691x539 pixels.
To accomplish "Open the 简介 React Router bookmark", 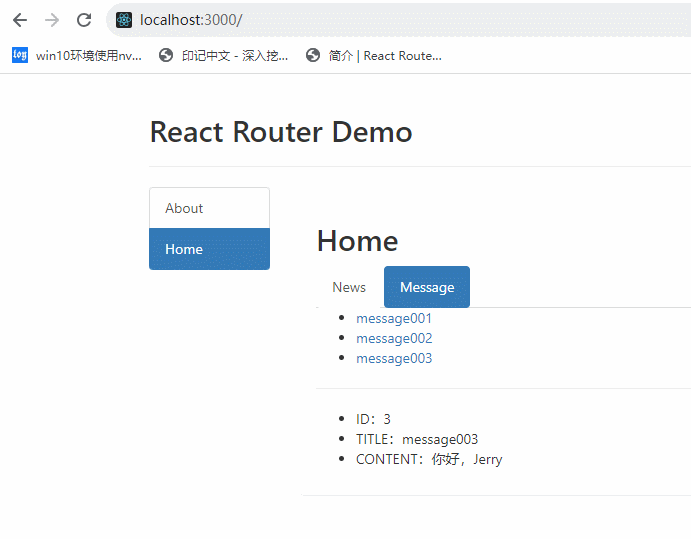I will pyautogui.click(x=374, y=56).
